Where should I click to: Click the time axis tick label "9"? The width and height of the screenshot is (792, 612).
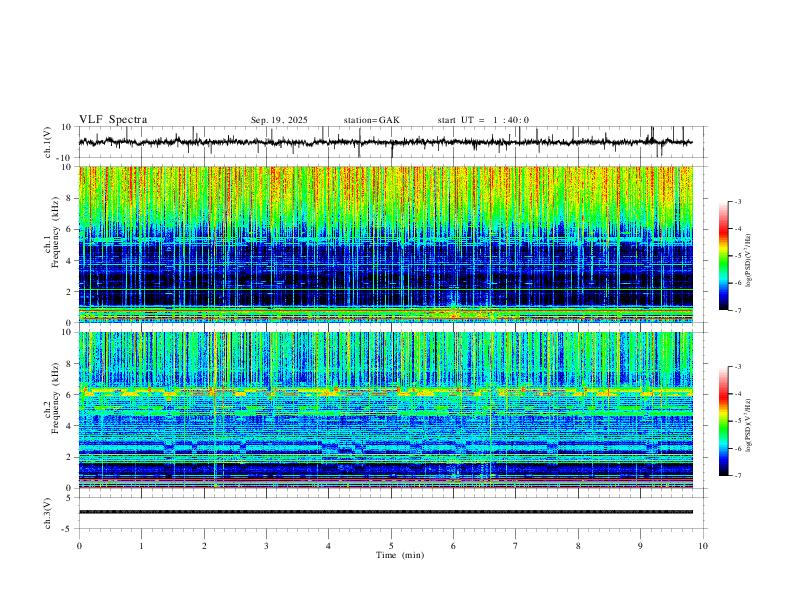pyautogui.click(x=640, y=546)
